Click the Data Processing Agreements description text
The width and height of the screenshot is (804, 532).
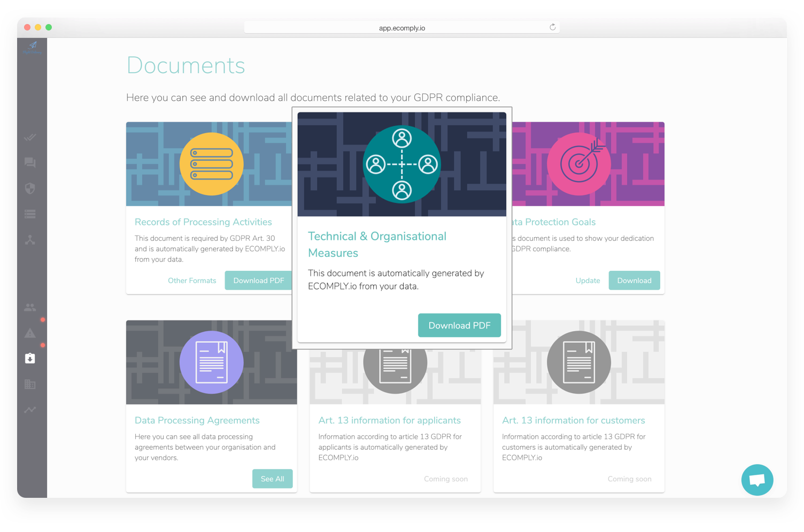(x=205, y=447)
